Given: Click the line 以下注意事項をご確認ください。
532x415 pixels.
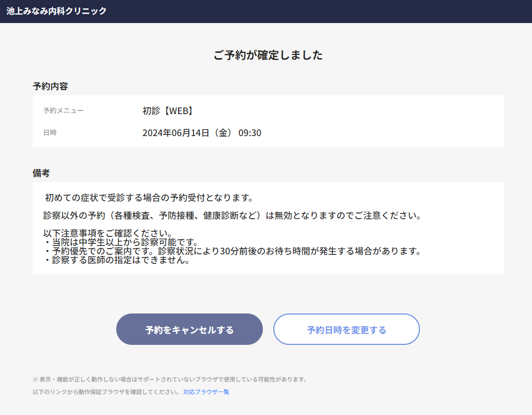Looking at the screenshot, I should point(108,233).
